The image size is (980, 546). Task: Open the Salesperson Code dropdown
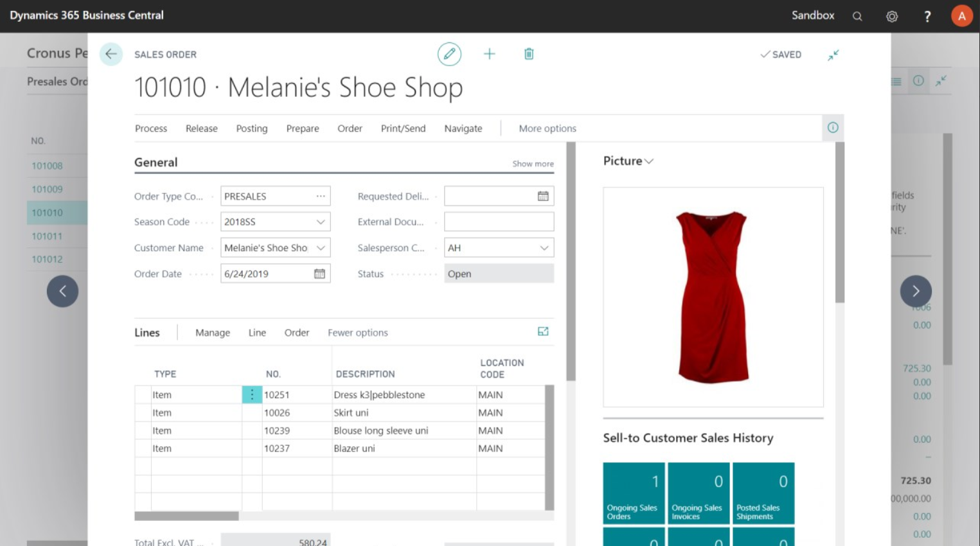click(544, 248)
